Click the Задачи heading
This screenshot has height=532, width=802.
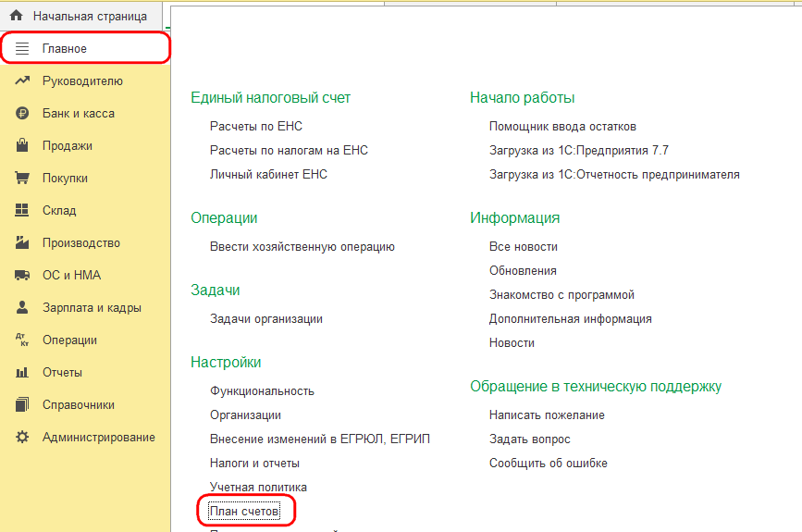215,290
